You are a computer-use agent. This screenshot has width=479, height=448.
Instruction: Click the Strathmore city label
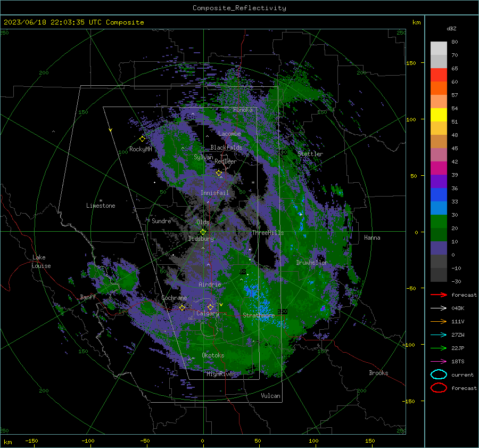(x=259, y=315)
